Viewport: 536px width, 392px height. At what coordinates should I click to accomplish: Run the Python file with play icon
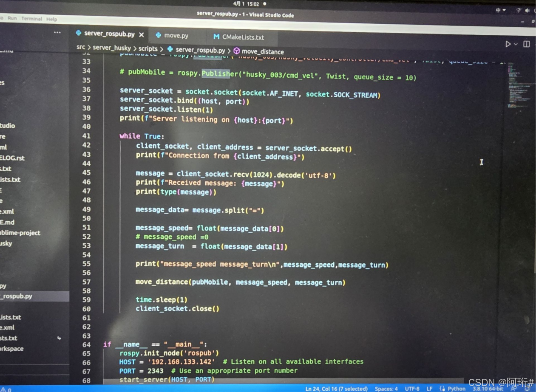(x=508, y=44)
